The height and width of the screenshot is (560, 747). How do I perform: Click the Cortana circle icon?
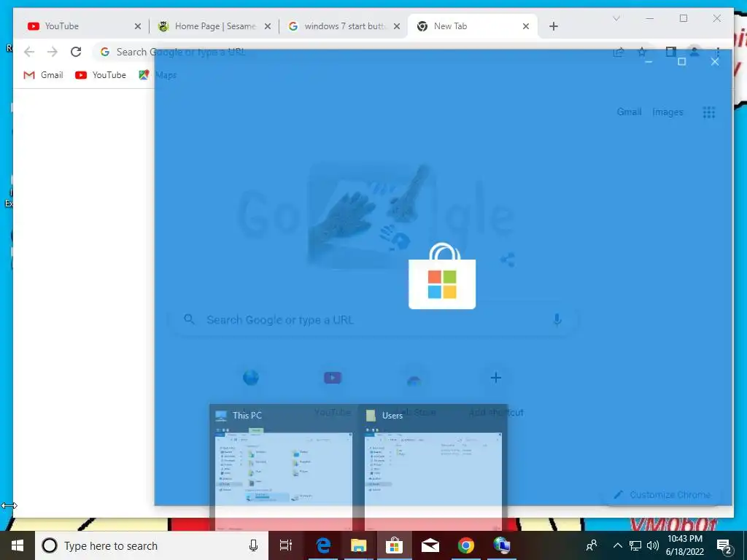(50, 545)
